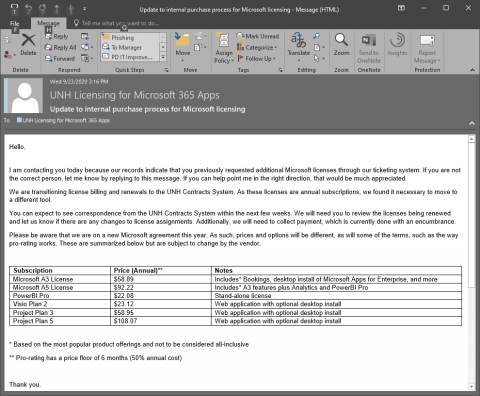480x396 pixels.
Task: Click the message scrollbar down arrow
Action: (x=471, y=387)
